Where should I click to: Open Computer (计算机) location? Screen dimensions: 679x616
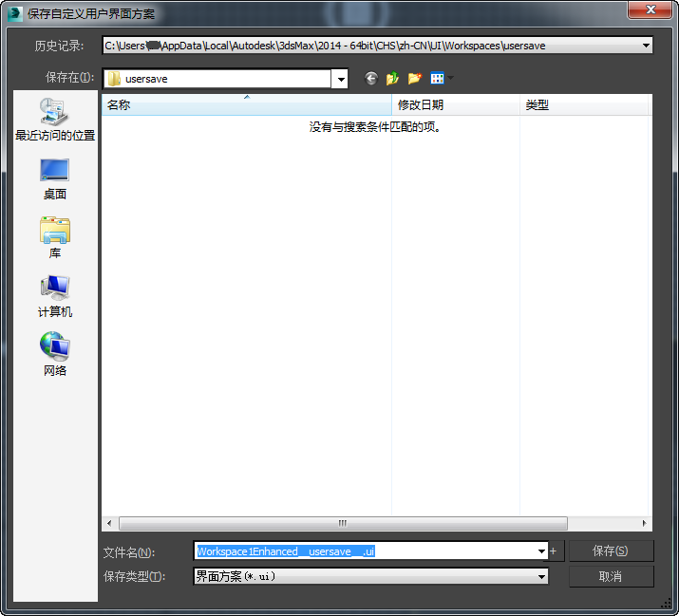coord(55,296)
